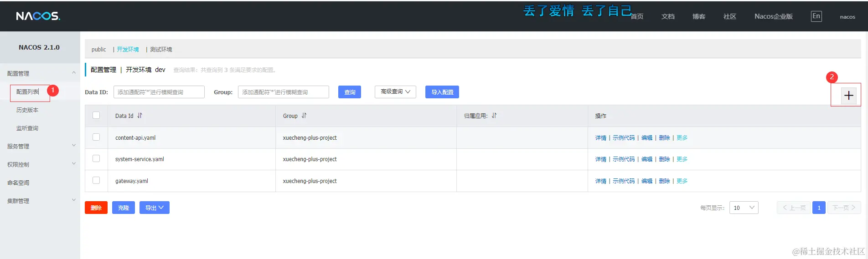Sort the table by Data Id
This screenshot has height=259, width=868.
(139, 116)
